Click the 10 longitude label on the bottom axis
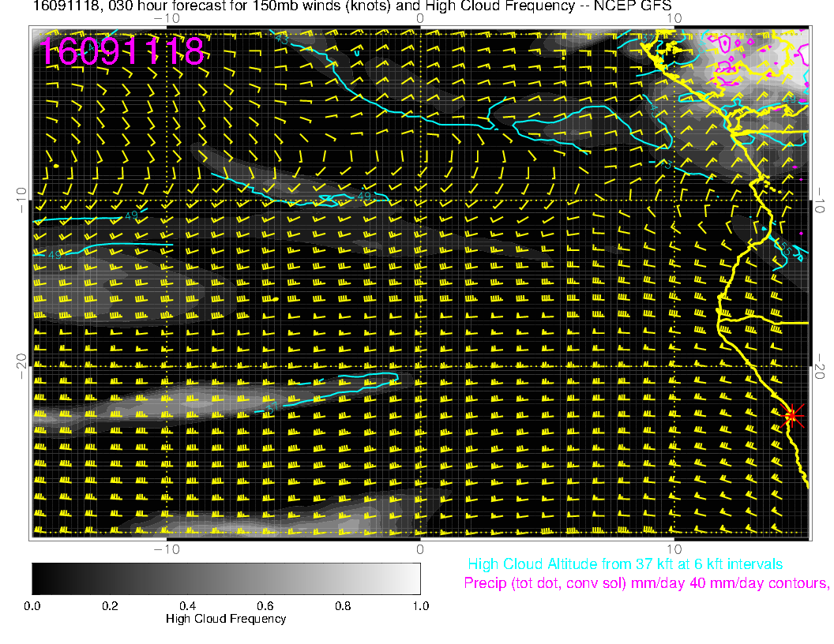The width and height of the screenshot is (834, 644). tap(674, 549)
